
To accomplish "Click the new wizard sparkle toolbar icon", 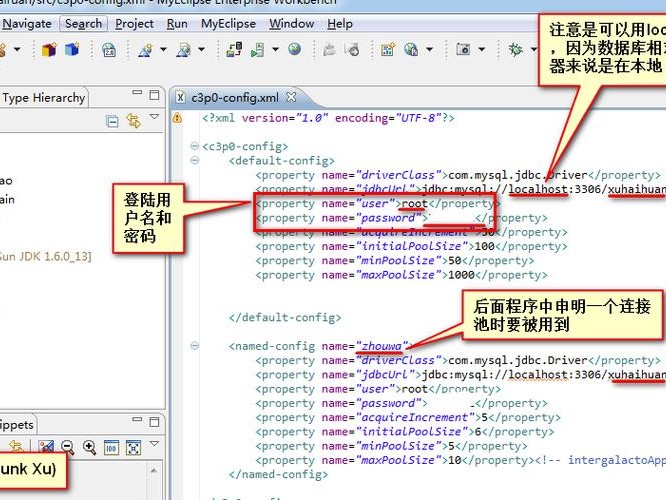I will click(145, 50).
